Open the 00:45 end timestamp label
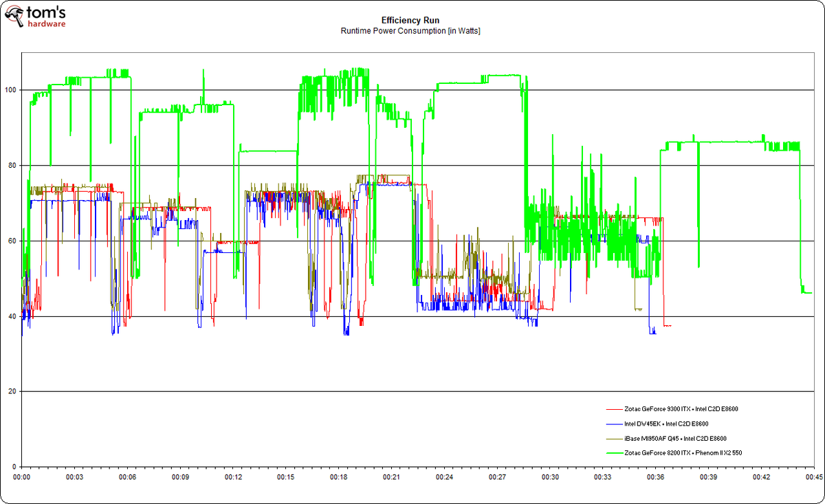Viewport: 825px width, 504px height. click(x=814, y=476)
